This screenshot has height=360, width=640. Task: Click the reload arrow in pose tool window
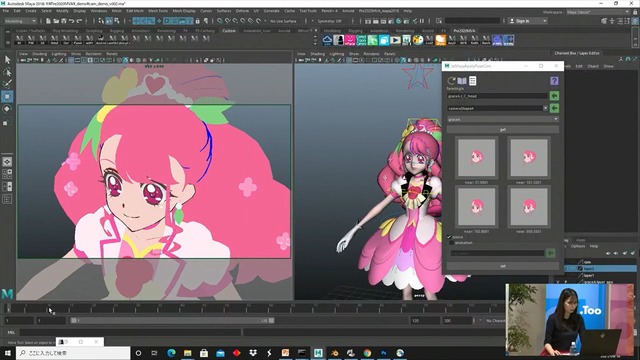coord(451,80)
